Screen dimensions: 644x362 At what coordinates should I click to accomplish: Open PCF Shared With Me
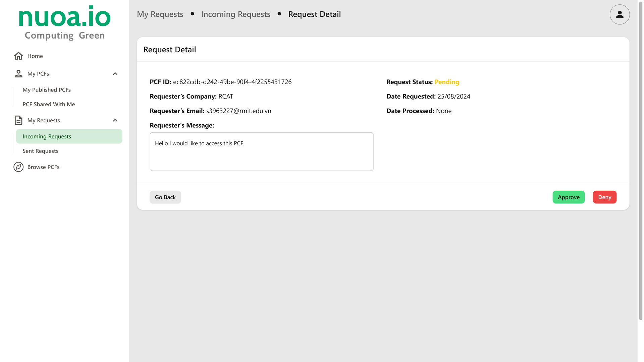tap(49, 104)
